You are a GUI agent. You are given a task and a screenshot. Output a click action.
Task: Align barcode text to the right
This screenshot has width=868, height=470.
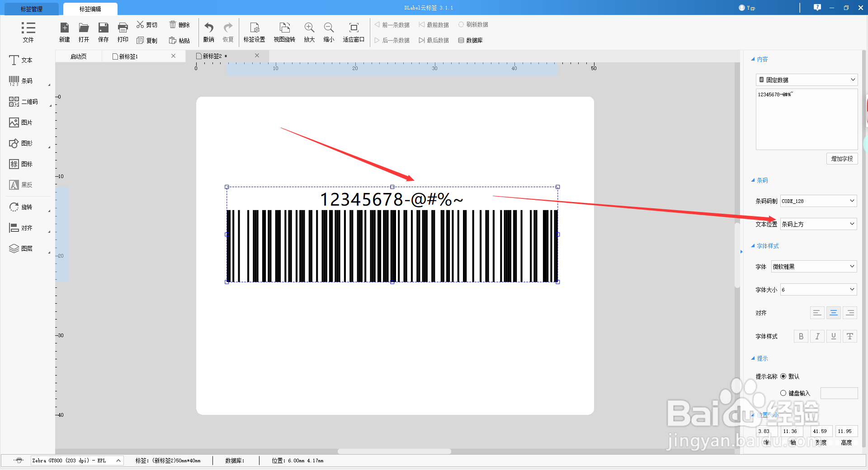[x=850, y=313]
